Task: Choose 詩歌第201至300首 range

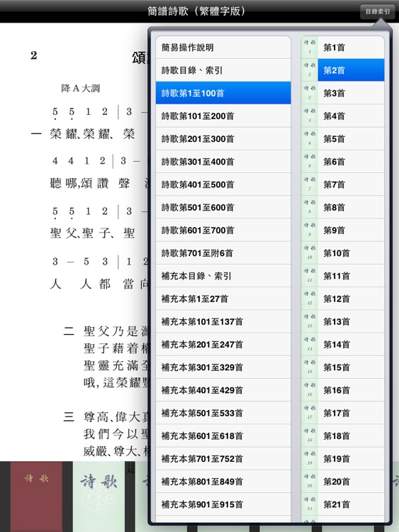Action: [223, 139]
